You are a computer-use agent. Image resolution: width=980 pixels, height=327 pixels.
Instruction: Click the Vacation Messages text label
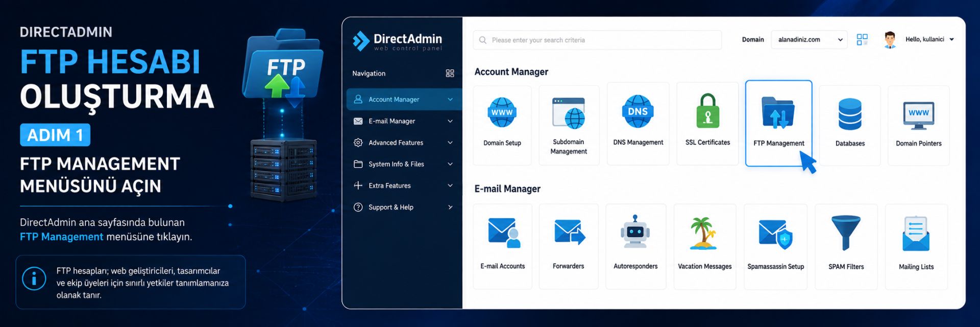705,267
